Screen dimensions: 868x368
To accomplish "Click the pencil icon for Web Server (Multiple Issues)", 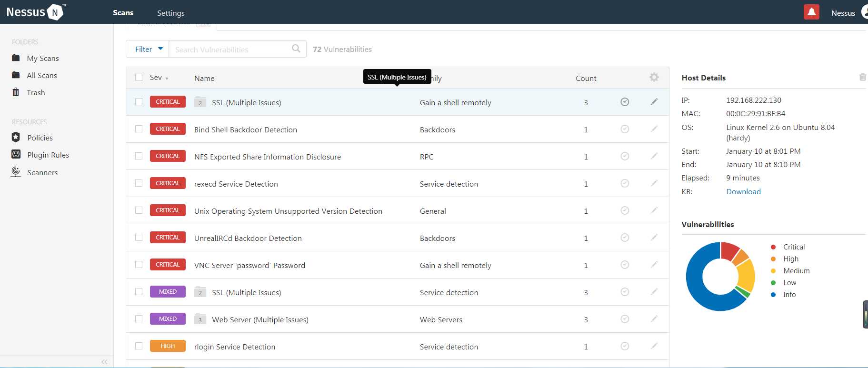I will (x=654, y=318).
